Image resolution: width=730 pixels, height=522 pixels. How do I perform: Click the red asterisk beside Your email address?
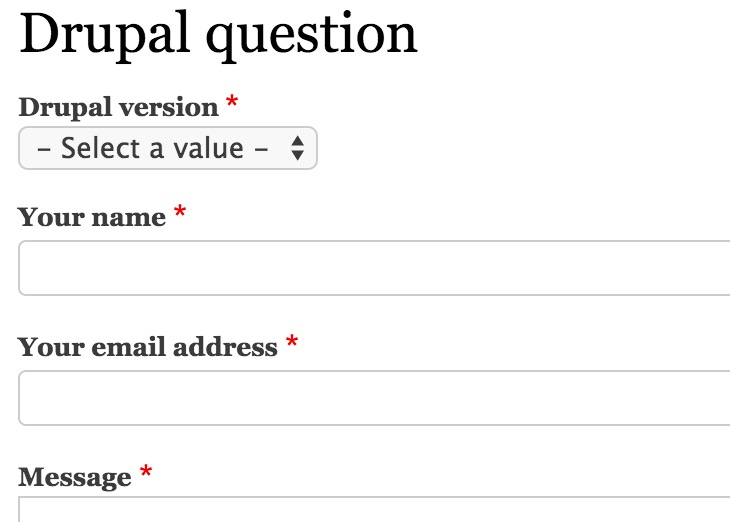292,341
